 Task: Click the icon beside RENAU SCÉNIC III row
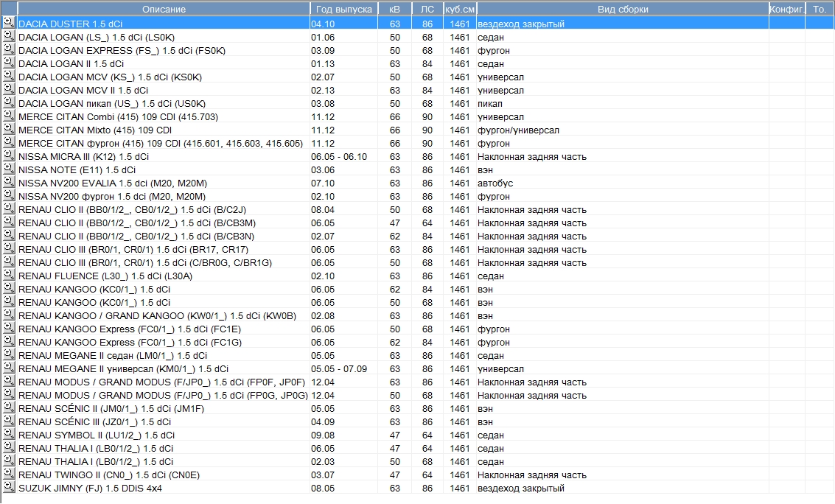click(9, 421)
